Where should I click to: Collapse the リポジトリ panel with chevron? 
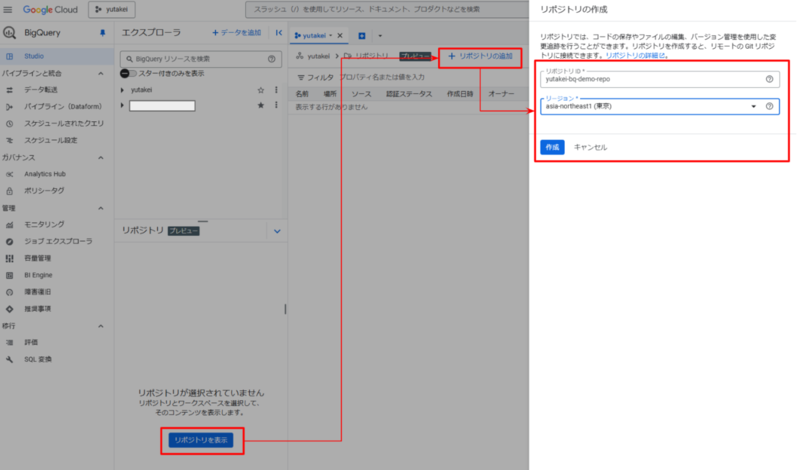277,231
